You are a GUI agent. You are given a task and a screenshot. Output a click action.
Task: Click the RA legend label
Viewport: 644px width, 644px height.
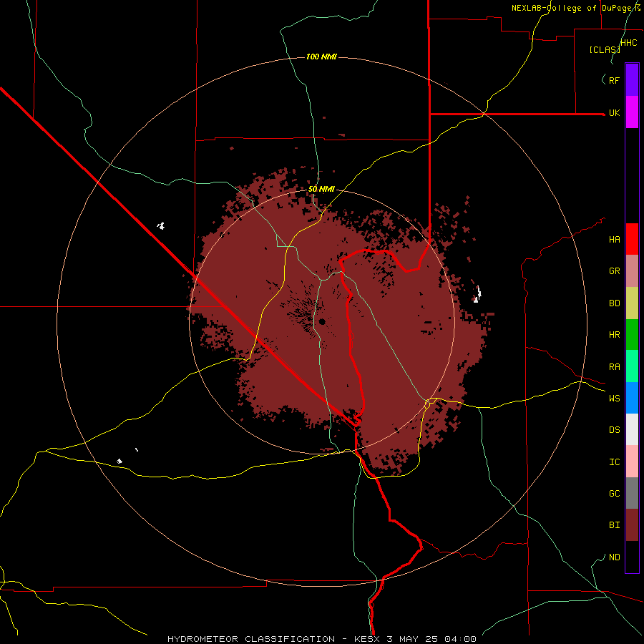(x=614, y=367)
